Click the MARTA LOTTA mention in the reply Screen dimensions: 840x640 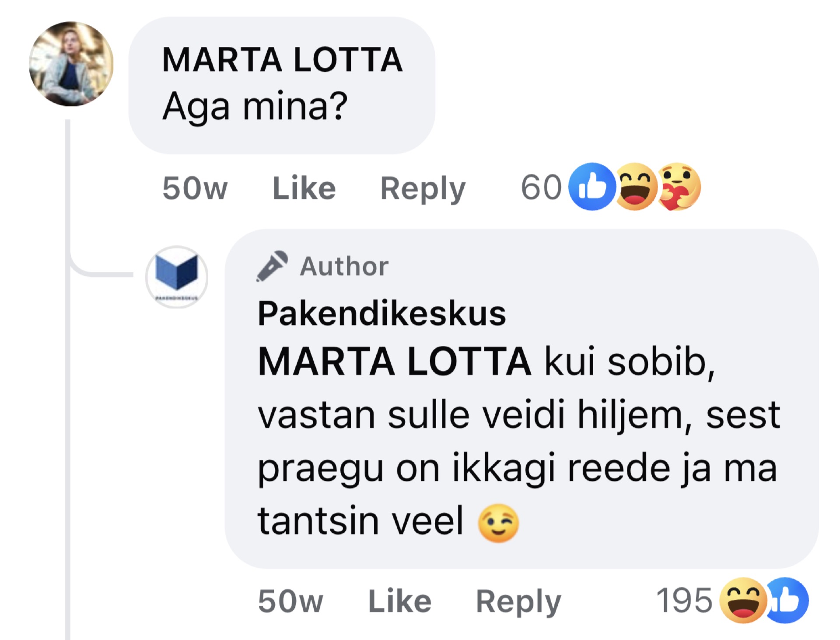pos(395,362)
